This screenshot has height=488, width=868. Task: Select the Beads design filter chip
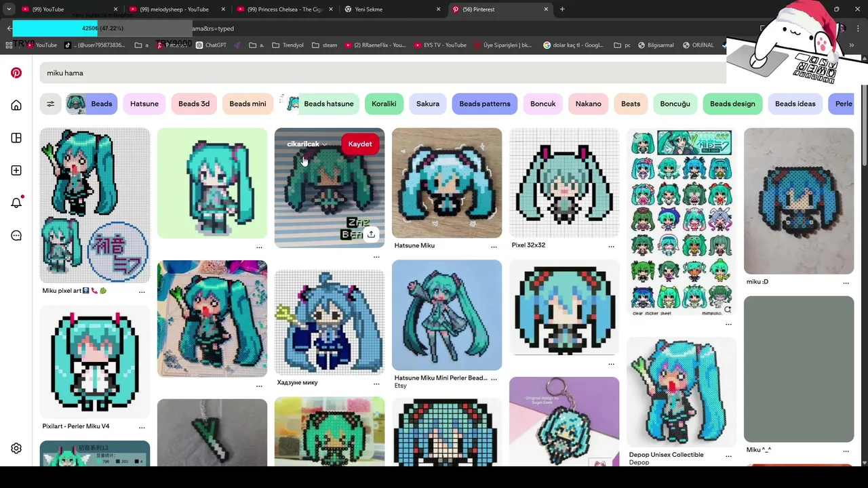pyautogui.click(x=732, y=104)
